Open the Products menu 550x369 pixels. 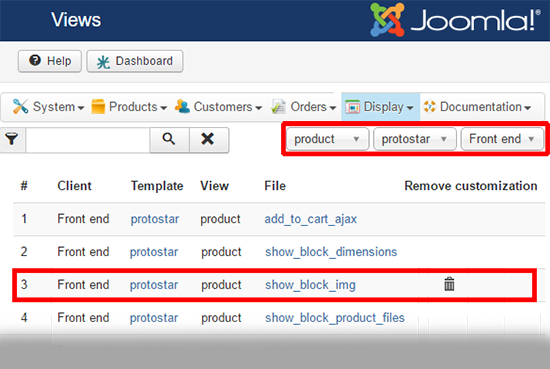[129, 107]
